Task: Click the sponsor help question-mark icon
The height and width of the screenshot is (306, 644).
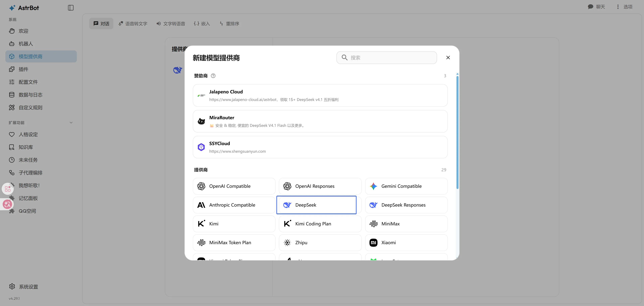Action: [213, 76]
